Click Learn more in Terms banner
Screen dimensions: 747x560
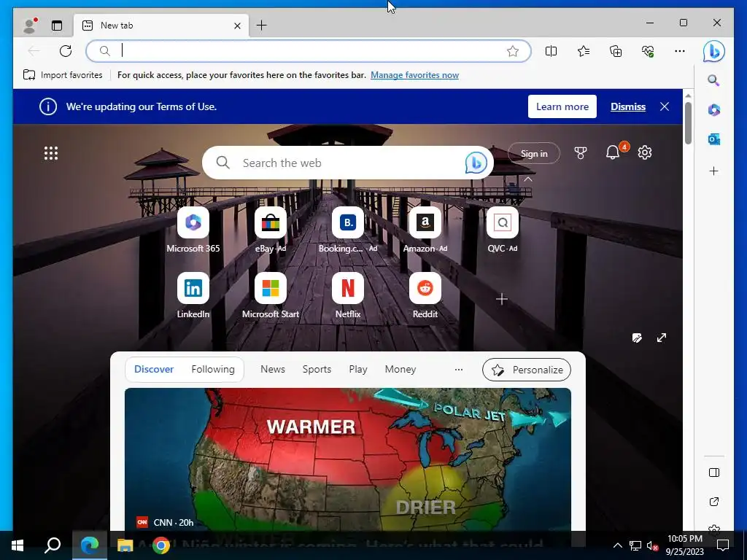(x=562, y=106)
